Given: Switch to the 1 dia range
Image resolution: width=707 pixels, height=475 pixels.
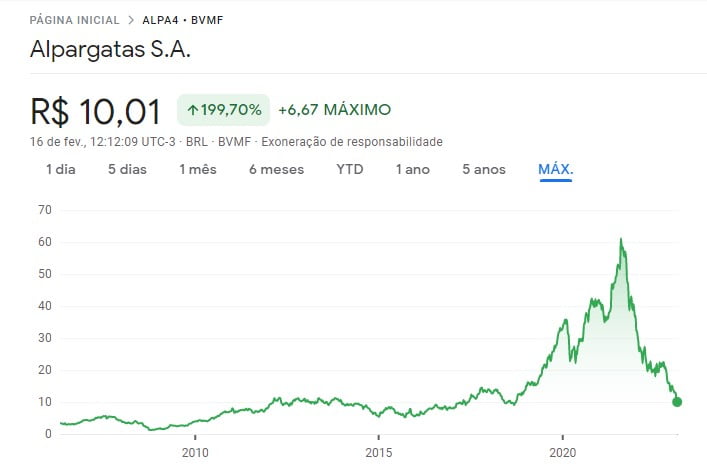Looking at the screenshot, I should coord(60,169).
